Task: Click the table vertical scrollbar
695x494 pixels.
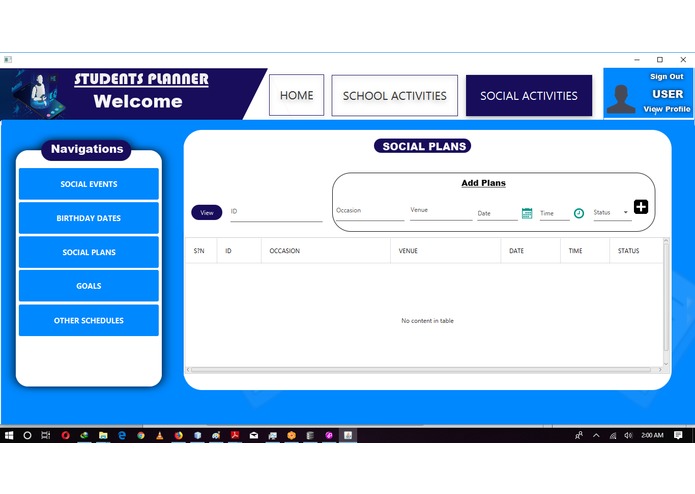Action: pyautogui.click(x=666, y=297)
